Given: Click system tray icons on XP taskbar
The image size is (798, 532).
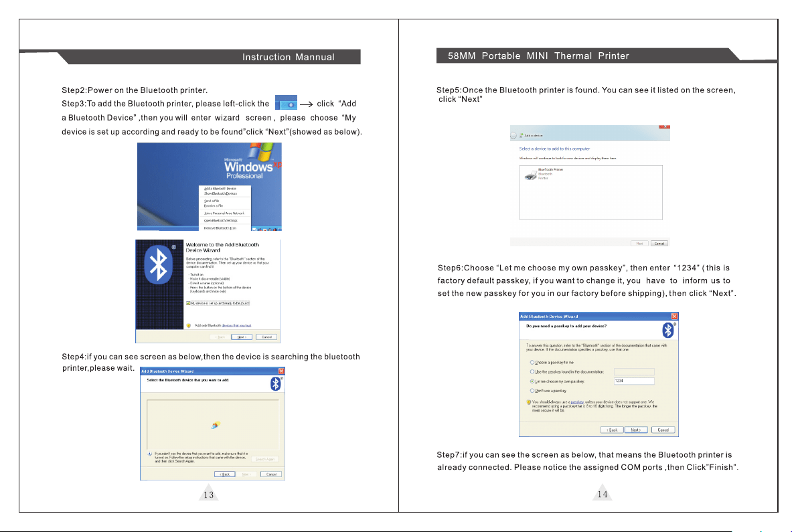Looking at the screenshot, I should click(x=266, y=230).
